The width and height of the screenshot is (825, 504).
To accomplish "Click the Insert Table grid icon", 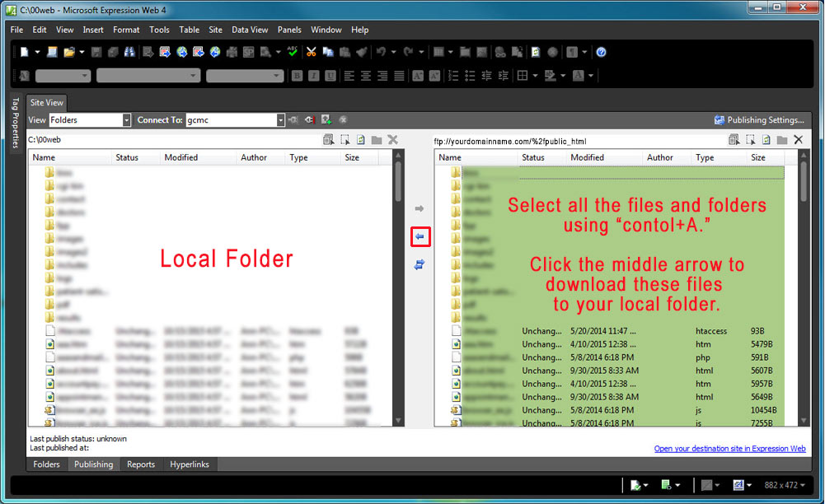I will click(438, 52).
